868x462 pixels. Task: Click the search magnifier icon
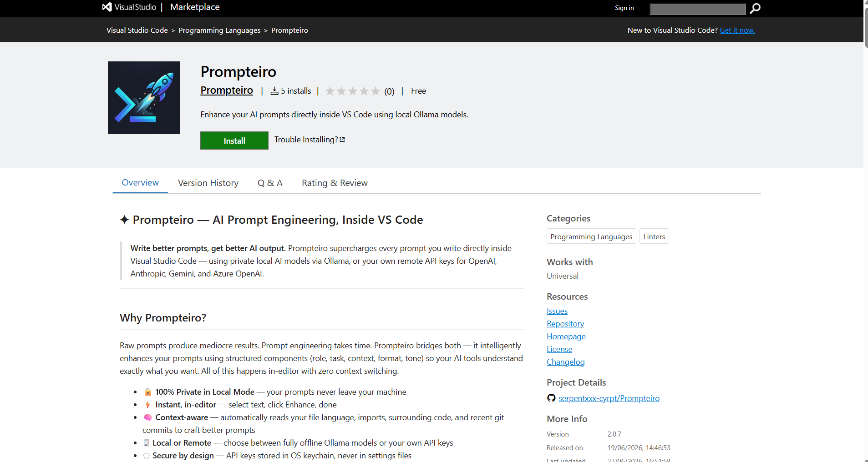[x=755, y=8]
